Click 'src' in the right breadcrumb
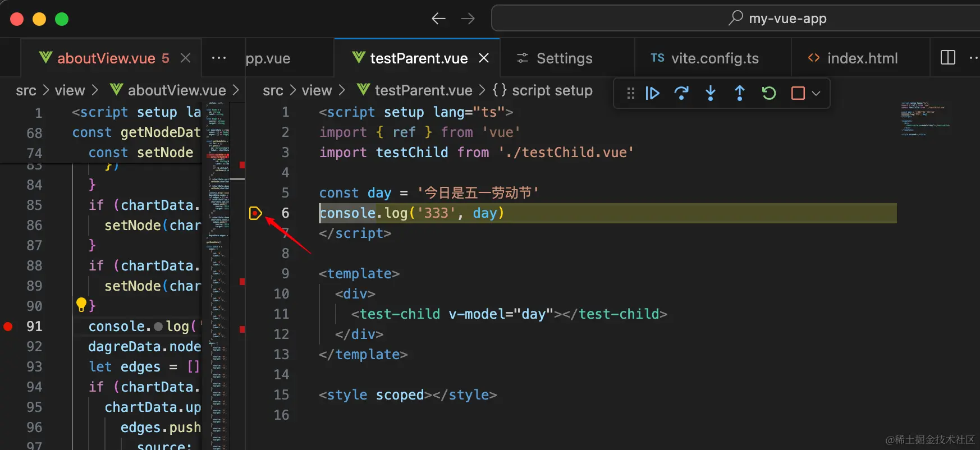The image size is (980, 450). click(273, 90)
